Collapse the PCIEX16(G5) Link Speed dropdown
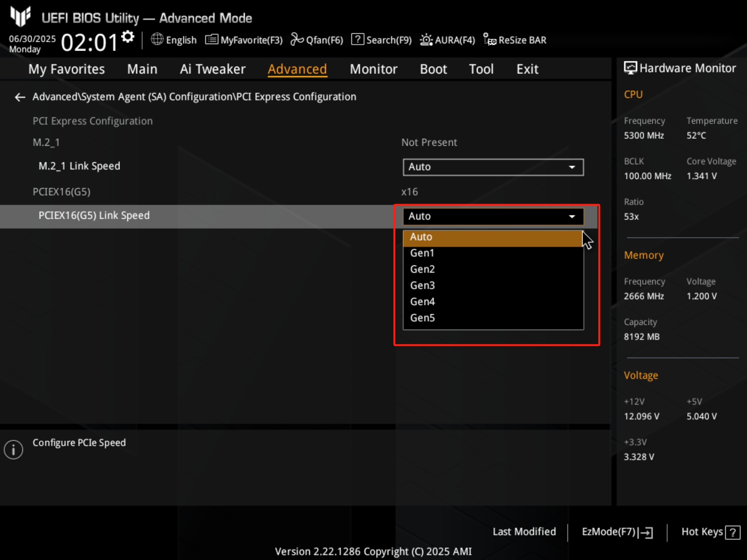Image resolution: width=747 pixels, height=560 pixels. [x=493, y=216]
